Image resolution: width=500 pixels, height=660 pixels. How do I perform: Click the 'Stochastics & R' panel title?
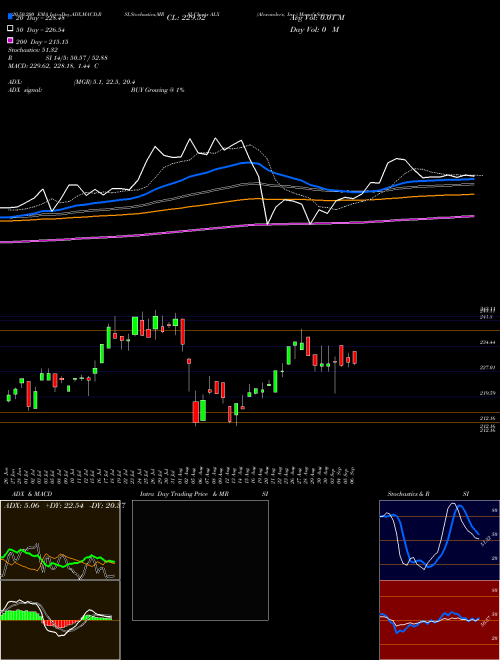click(408, 494)
